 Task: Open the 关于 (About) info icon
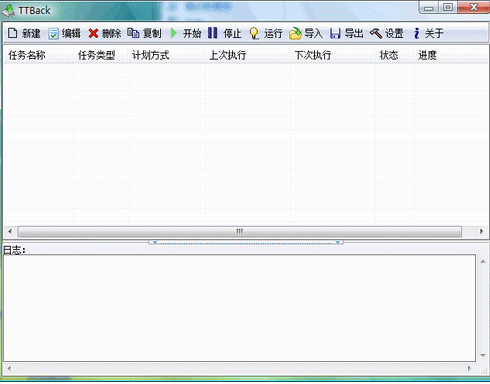pos(416,33)
